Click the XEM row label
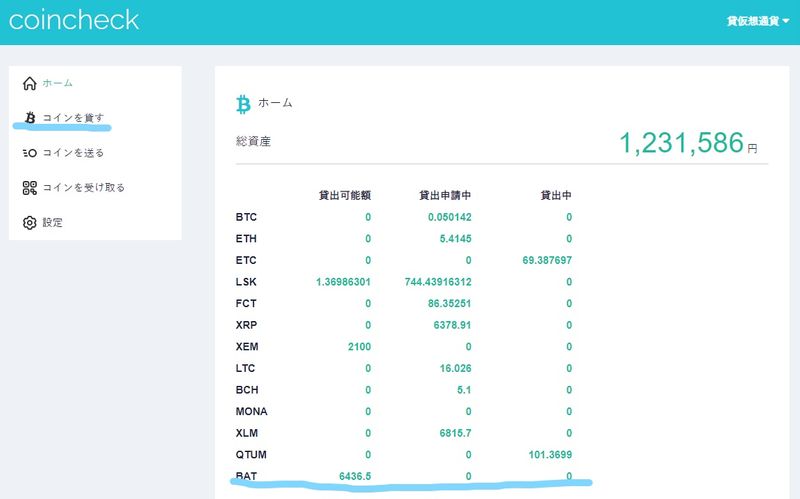 (247, 346)
